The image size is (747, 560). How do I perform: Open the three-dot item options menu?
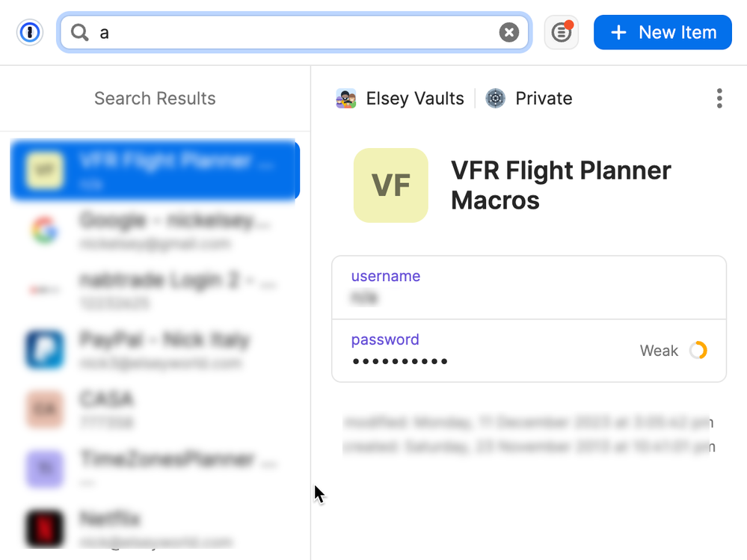tap(719, 99)
